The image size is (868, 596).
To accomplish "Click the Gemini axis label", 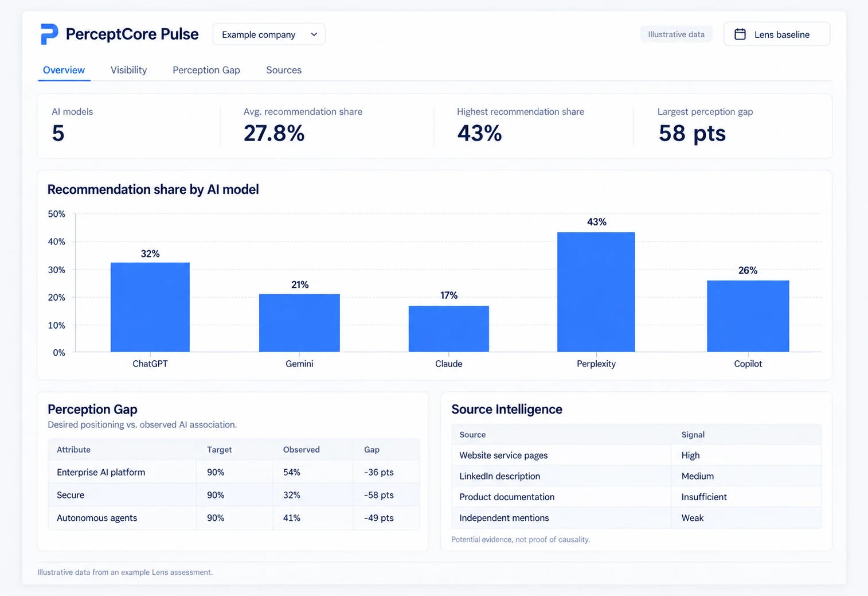I will (299, 364).
